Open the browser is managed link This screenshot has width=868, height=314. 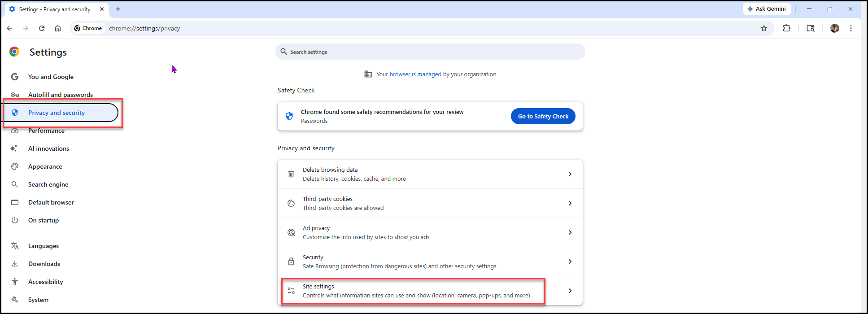coord(415,74)
